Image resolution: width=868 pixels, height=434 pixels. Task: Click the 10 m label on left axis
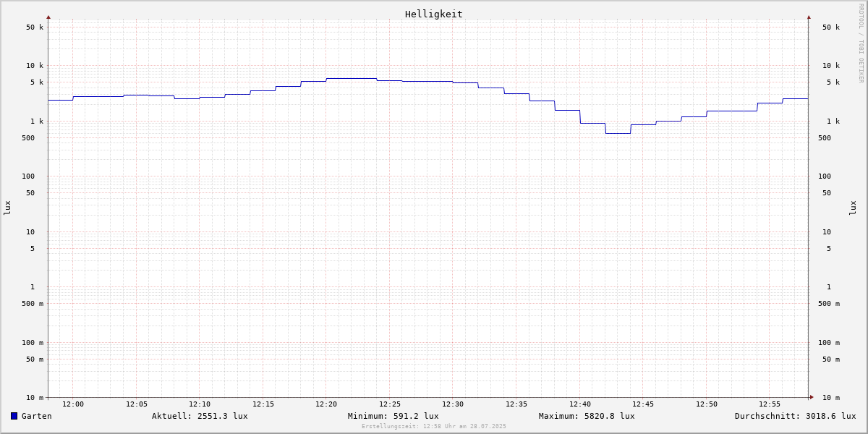pyautogui.click(x=35, y=398)
